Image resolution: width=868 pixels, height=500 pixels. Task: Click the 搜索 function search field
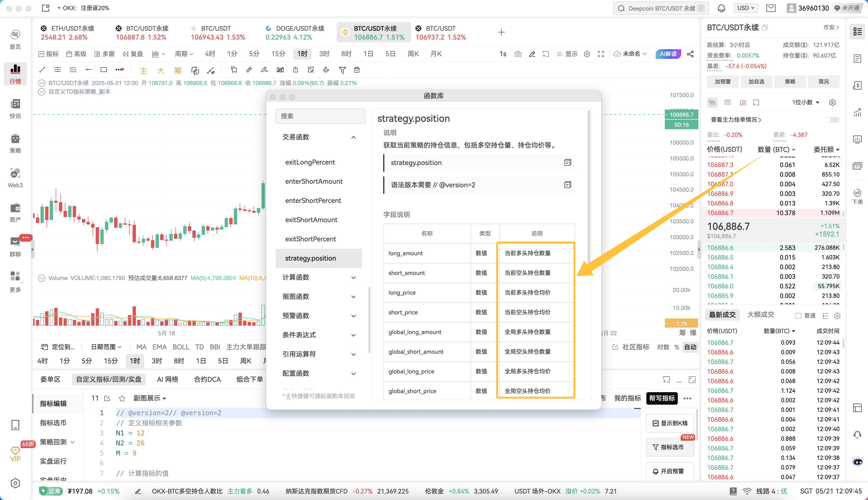(x=320, y=116)
